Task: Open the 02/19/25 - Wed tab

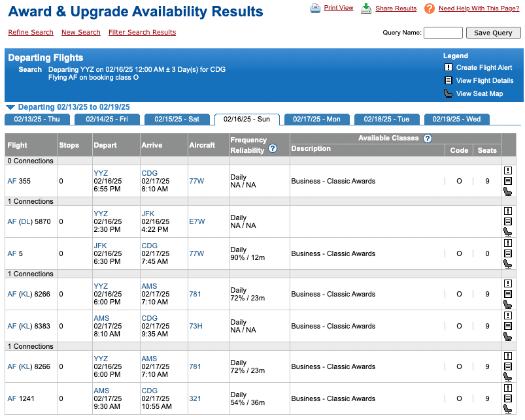Action: point(456,120)
